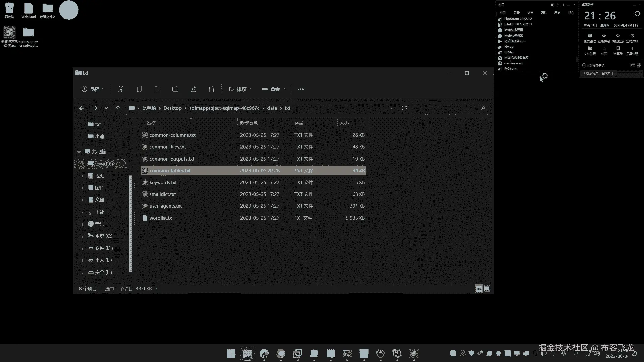Image resolution: width=644 pixels, height=362 pixels.
Task: Open the 排序 sort dropdown
Action: click(x=239, y=89)
